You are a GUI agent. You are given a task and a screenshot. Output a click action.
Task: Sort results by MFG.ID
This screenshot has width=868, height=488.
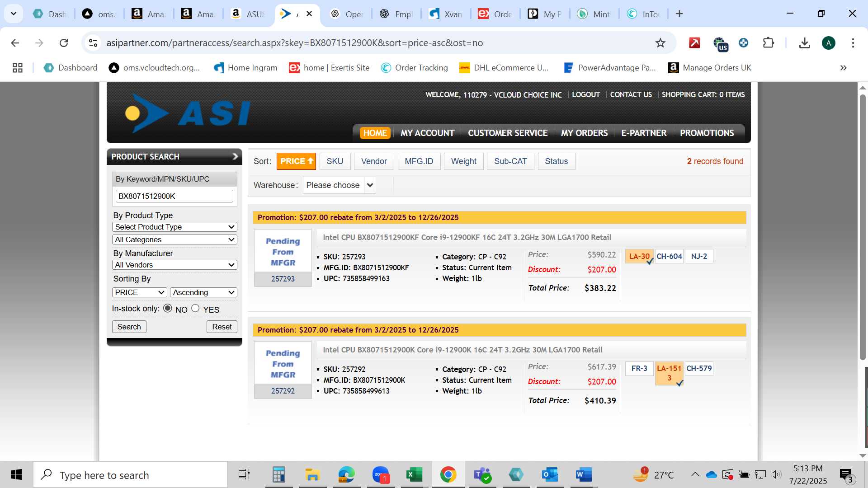point(419,161)
